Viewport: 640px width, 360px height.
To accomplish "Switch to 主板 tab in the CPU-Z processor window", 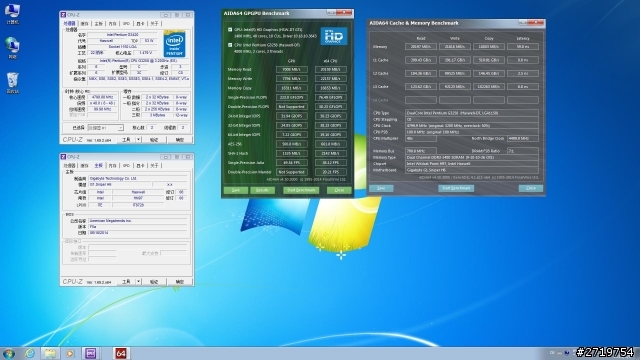I will tap(99, 24).
